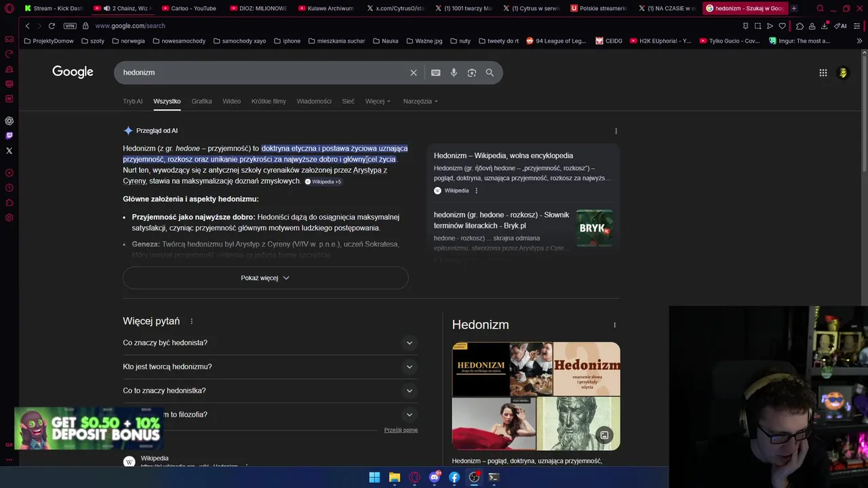This screenshot has height=488, width=868.
Task: Expand 'Co to znaczy hedonistka?' question
Action: [x=270, y=390]
